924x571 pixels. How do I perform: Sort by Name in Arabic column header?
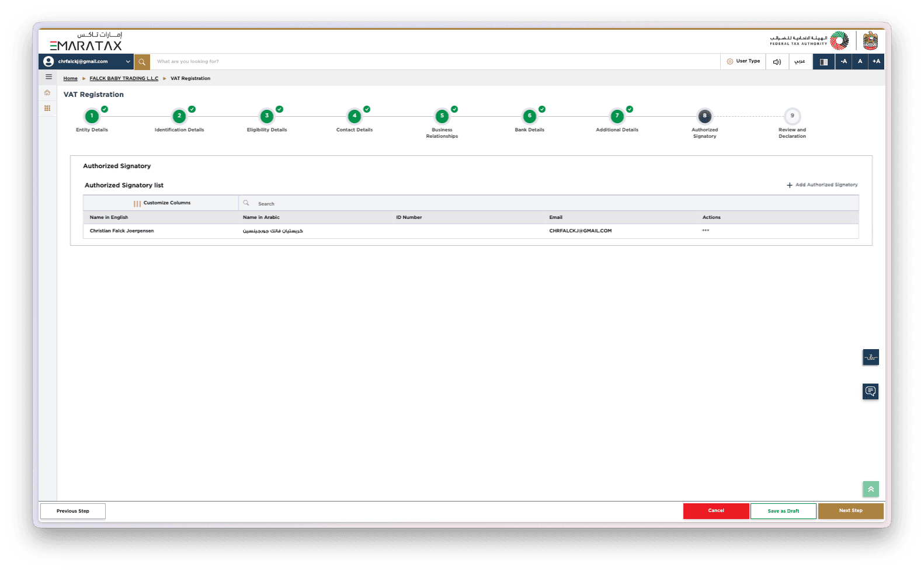click(261, 217)
